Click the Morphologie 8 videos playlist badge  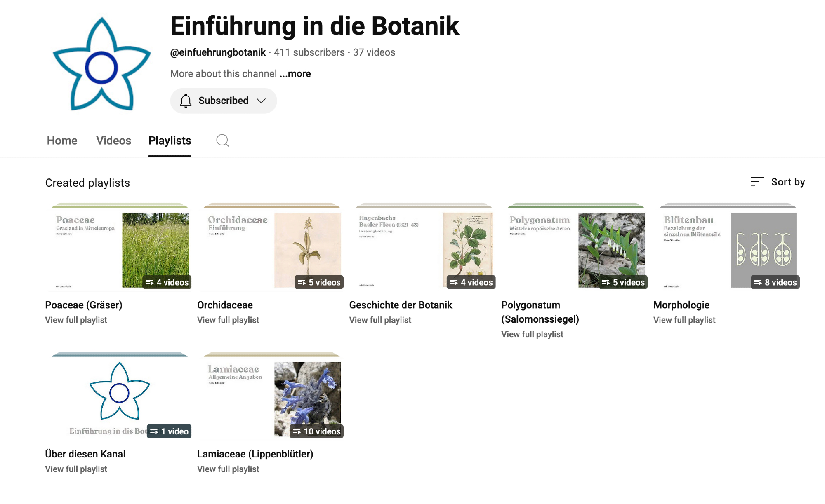click(775, 282)
